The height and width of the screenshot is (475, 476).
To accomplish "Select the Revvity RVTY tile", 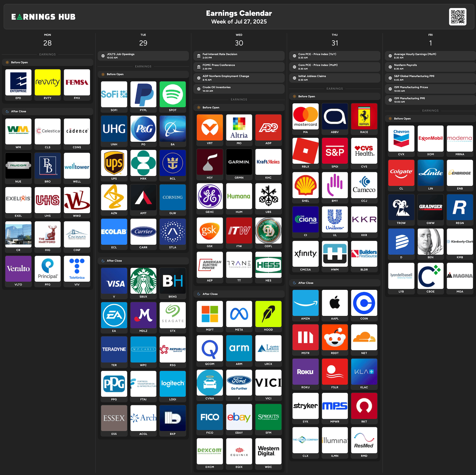I will tap(48, 85).
